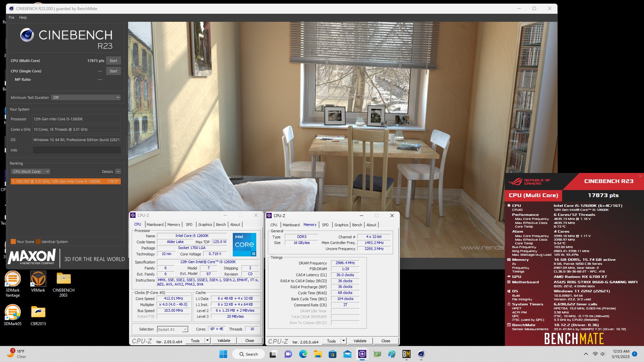This screenshot has height=362, width=644.
Task: Close the BenchMate overlay panel
Action: [x=640, y=176]
